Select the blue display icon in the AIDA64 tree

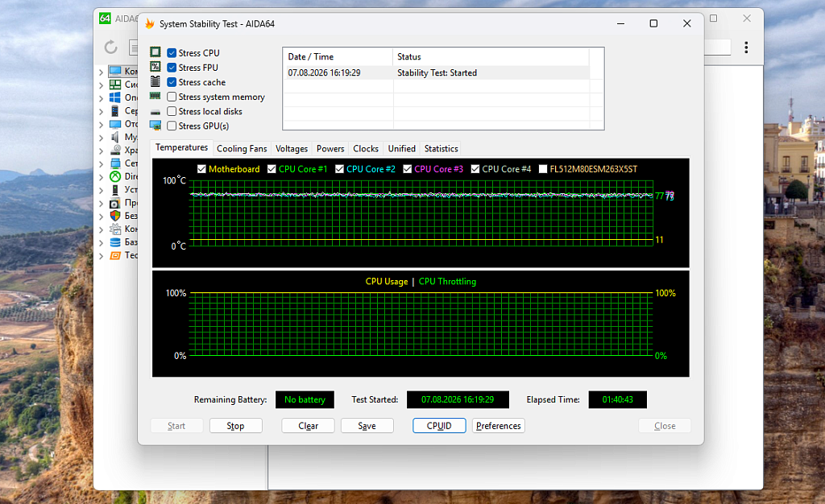(x=115, y=124)
